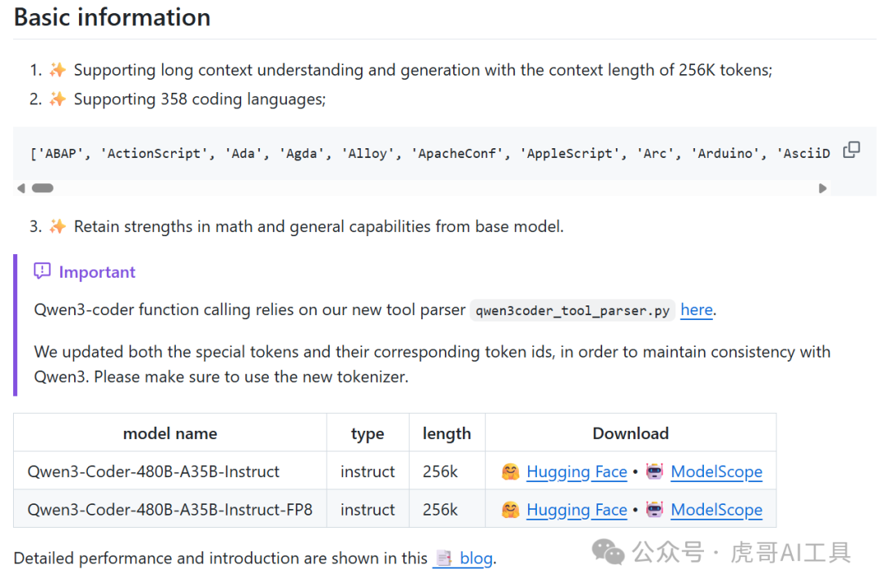Click the Important callout icon
The width and height of the screenshot is (880, 588).
coord(42,271)
